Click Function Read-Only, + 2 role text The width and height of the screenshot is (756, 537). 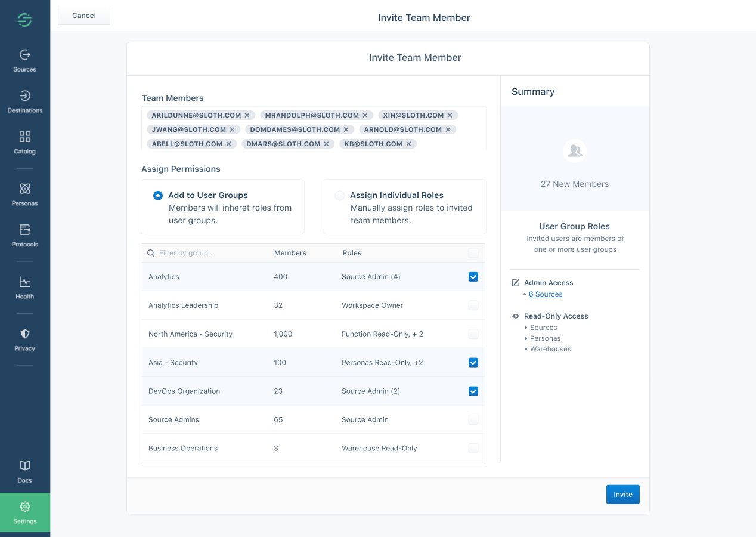(382, 334)
